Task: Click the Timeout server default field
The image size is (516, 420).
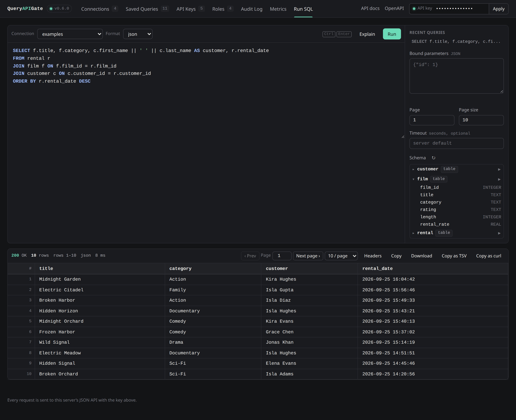Action: pyautogui.click(x=456, y=143)
